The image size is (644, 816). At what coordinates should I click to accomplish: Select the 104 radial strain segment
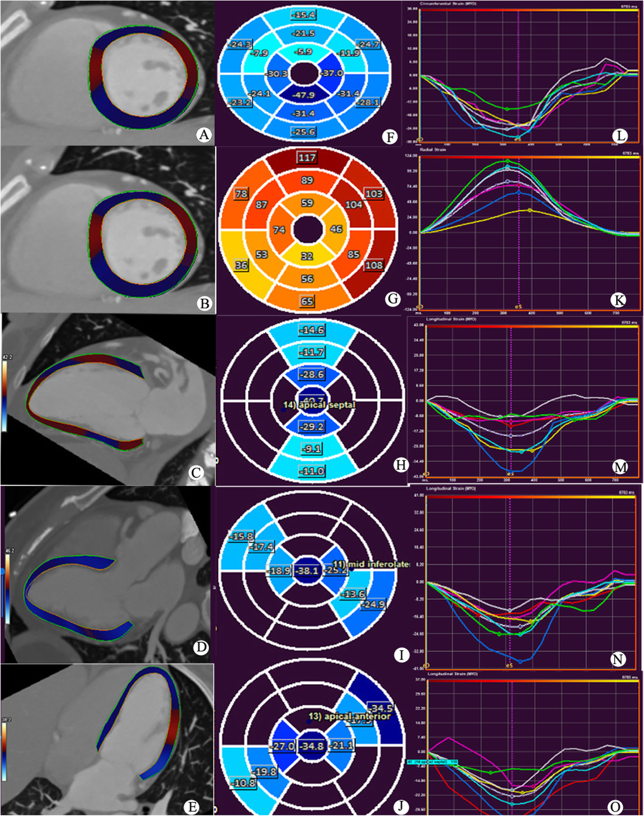tap(354, 204)
